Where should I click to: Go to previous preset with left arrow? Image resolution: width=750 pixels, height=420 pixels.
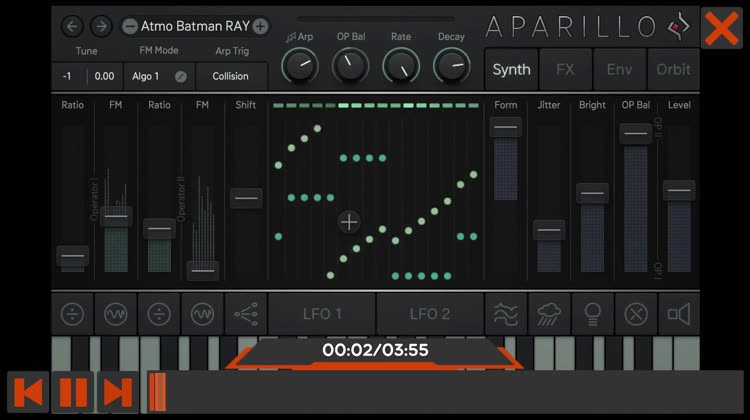(x=73, y=26)
